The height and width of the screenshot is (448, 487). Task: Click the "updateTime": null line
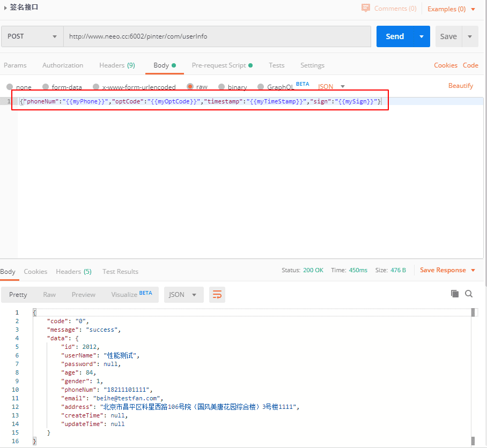coord(93,424)
